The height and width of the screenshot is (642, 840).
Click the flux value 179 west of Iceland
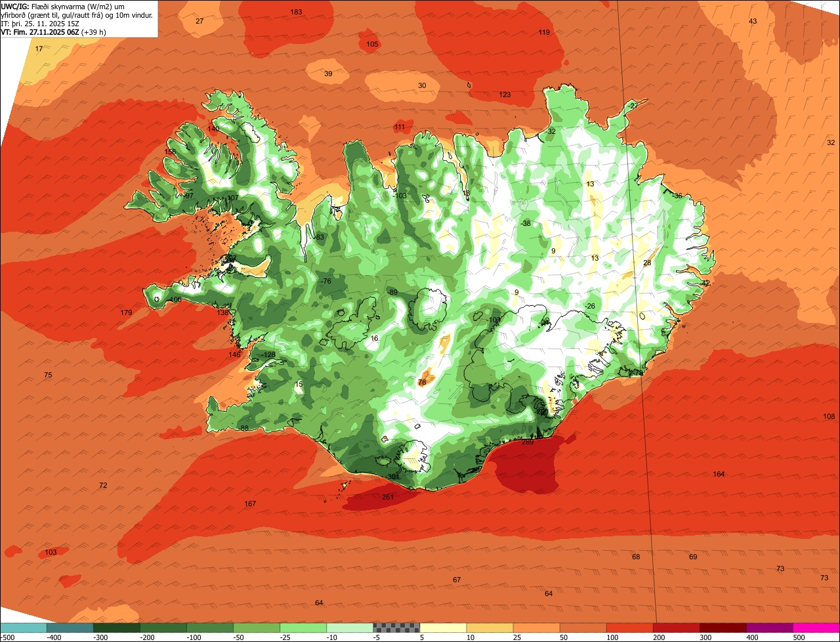tap(126, 312)
